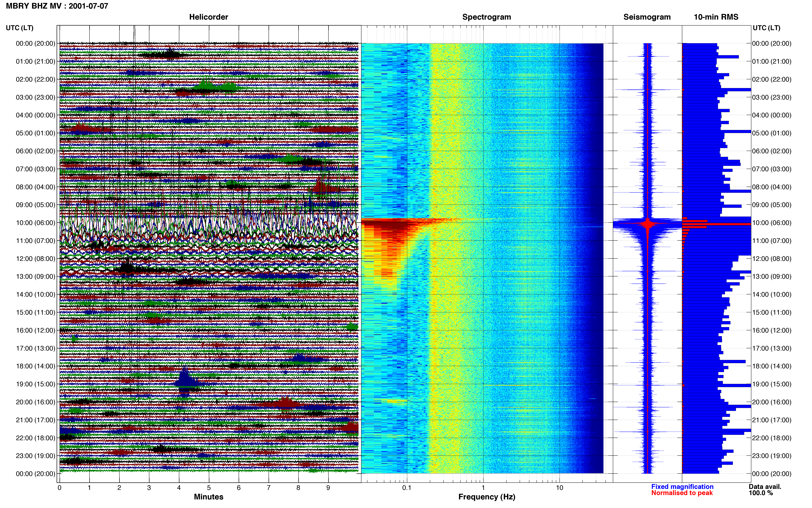
Task: Select the Helicorder panel heading
Action: (209, 17)
